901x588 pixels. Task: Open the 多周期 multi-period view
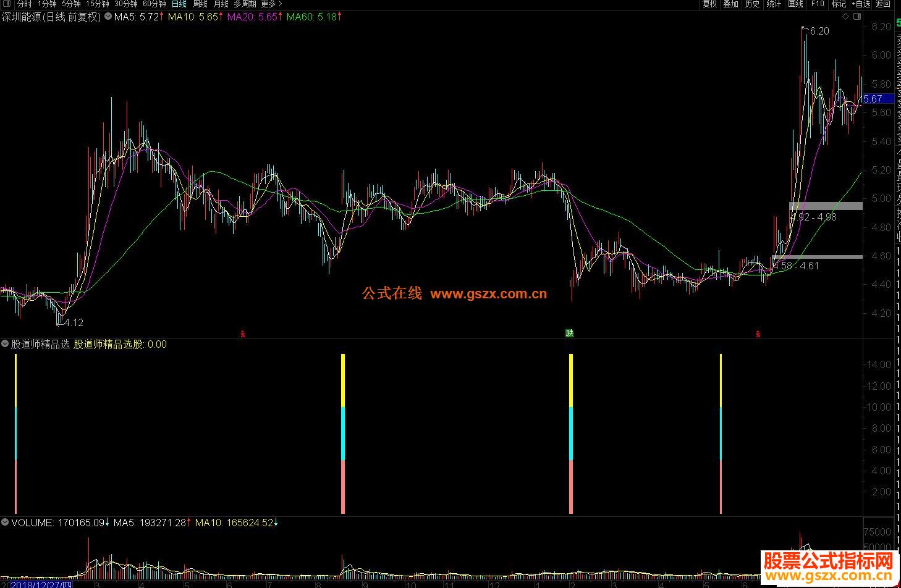[x=245, y=4]
